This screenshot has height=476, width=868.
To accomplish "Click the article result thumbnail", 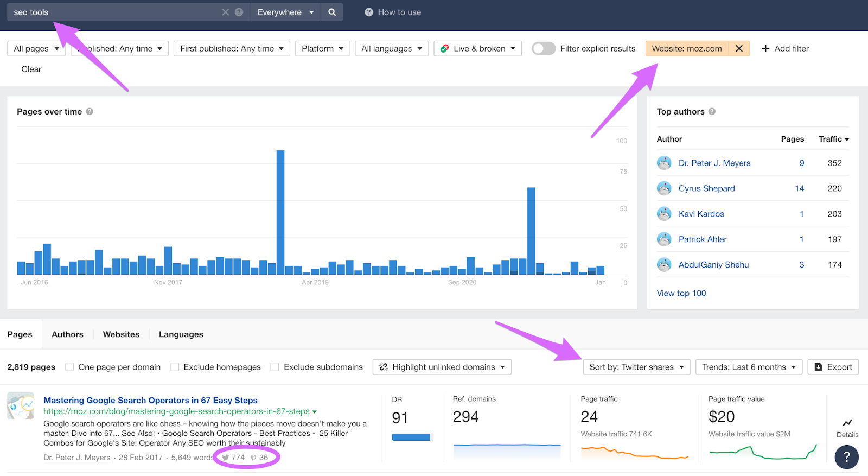I will 21,405.
